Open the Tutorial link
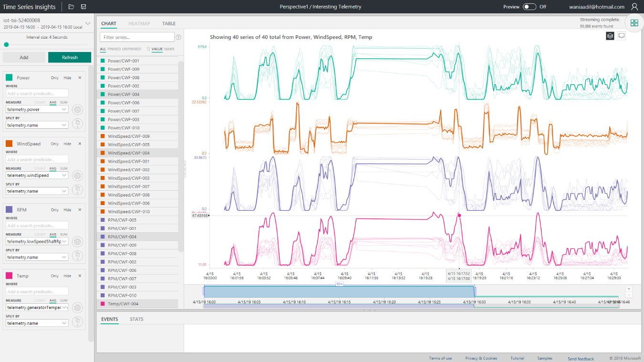Image resolution: width=644 pixels, height=362 pixels. 517,358
